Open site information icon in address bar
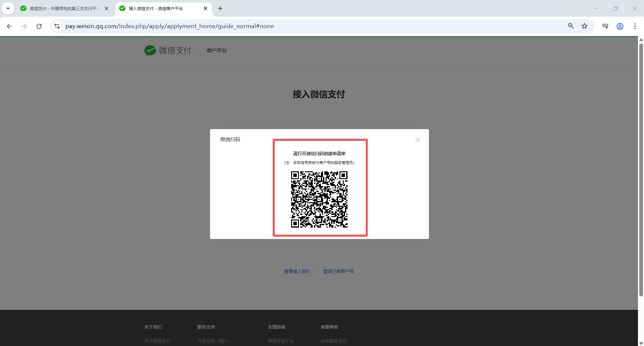This screenshot has width=644, height=346. click(57, 26)
